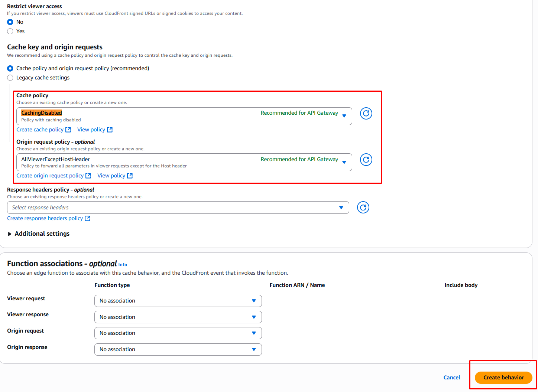538x392 pixels.
Task: Select Yes for Restrict viewer access
Action: [x=10, y=31]
